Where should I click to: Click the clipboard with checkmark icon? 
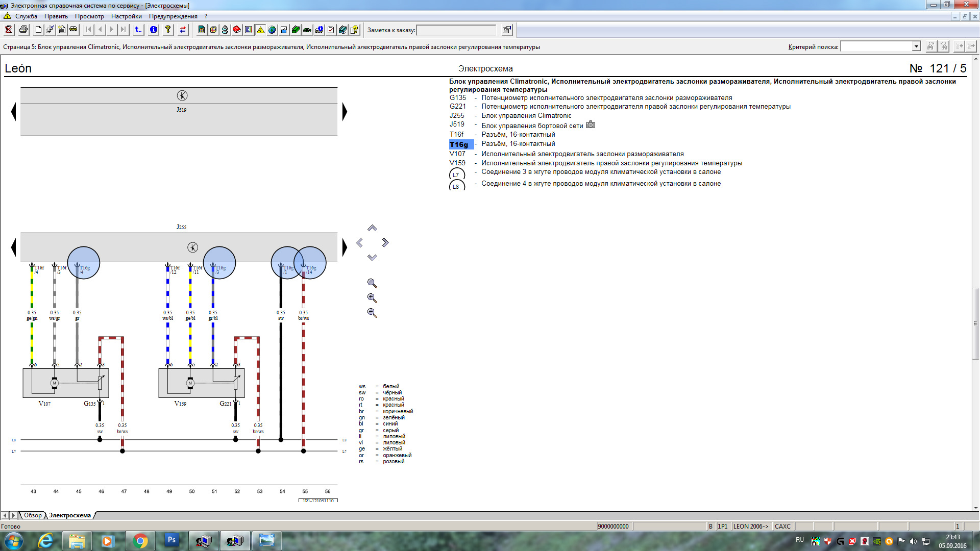331,30
